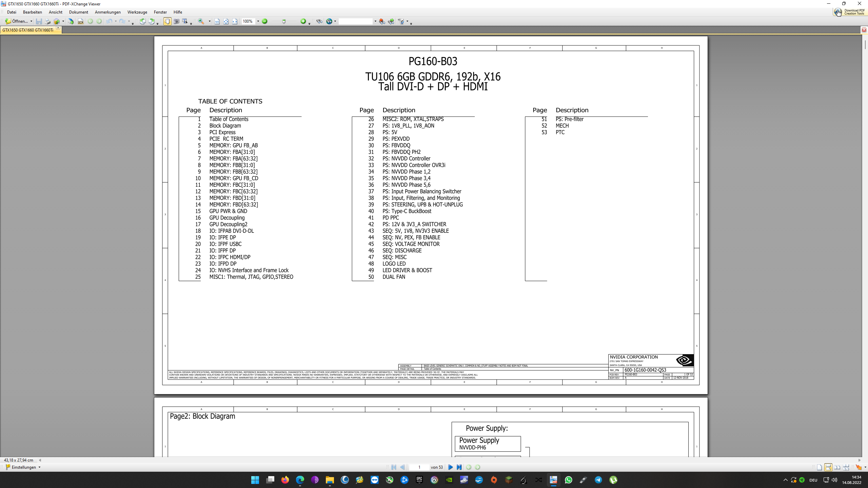Viewport: 868px width, 488px height.
Task: Select the Snapshot camera tool
Action: (x=176, y=21)
